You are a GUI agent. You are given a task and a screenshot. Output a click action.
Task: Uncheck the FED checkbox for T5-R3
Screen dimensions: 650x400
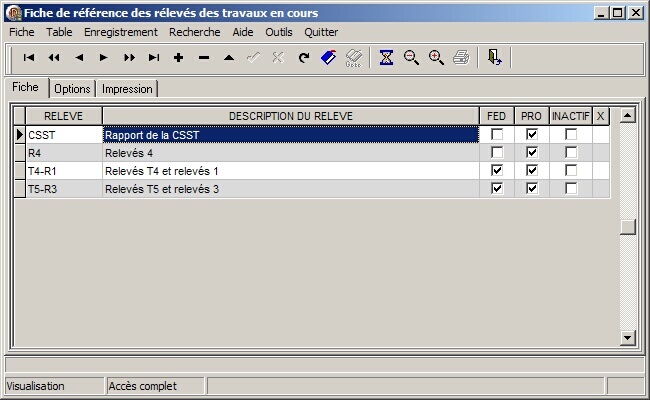[x=497, y=189]
